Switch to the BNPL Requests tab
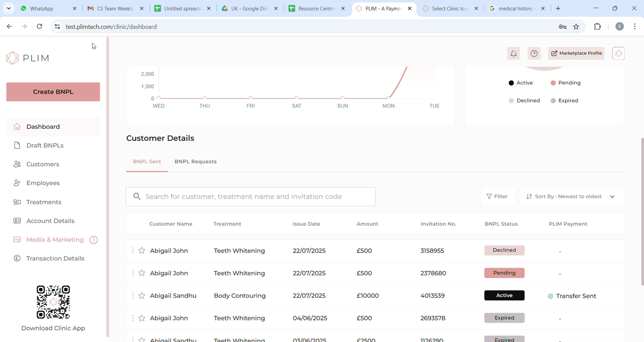The image size is (644, 342). tap(196, 161)
